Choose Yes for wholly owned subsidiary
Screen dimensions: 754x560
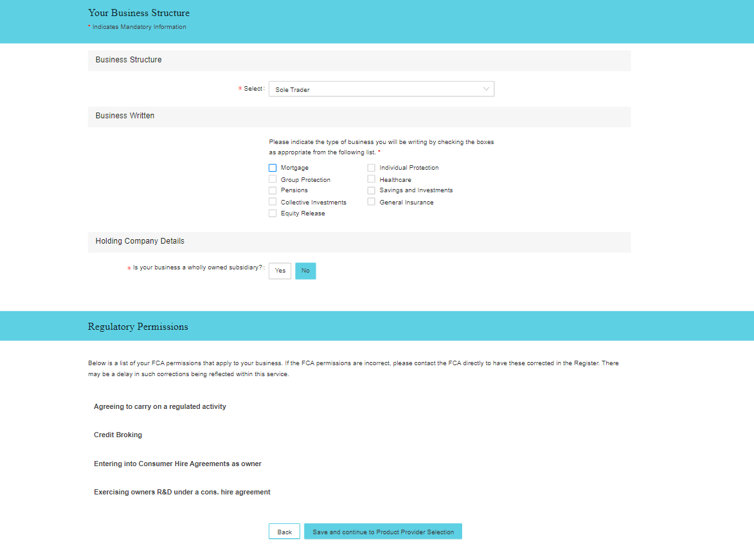pos(280,271)
